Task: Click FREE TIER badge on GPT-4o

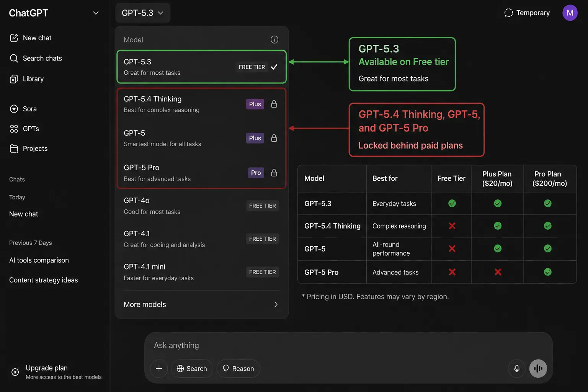Action: pyautogui.click(x=263, y=206)
